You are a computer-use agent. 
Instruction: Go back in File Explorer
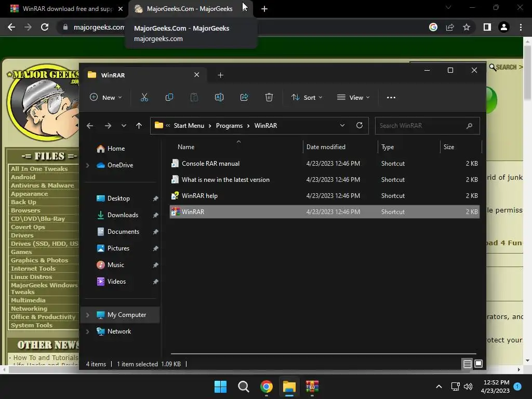coord(89,126)
